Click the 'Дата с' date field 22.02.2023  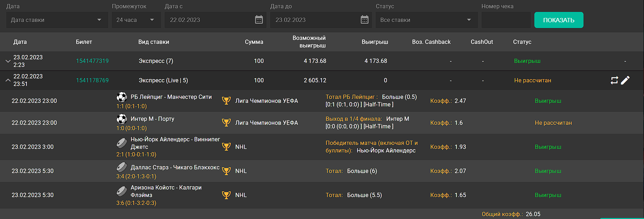[x=208, y=20]
